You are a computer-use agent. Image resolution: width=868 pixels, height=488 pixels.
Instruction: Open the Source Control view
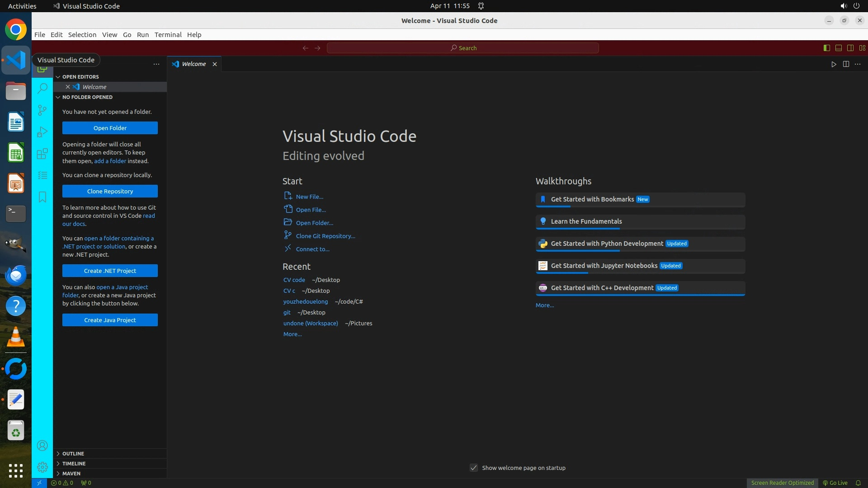tap(42, 110)
